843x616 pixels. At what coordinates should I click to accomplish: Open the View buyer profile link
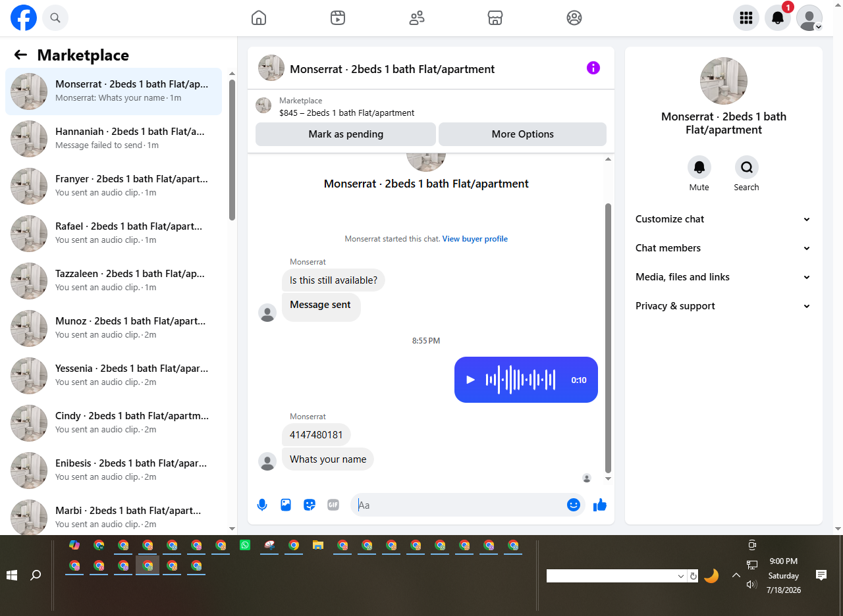coord(475,239)
